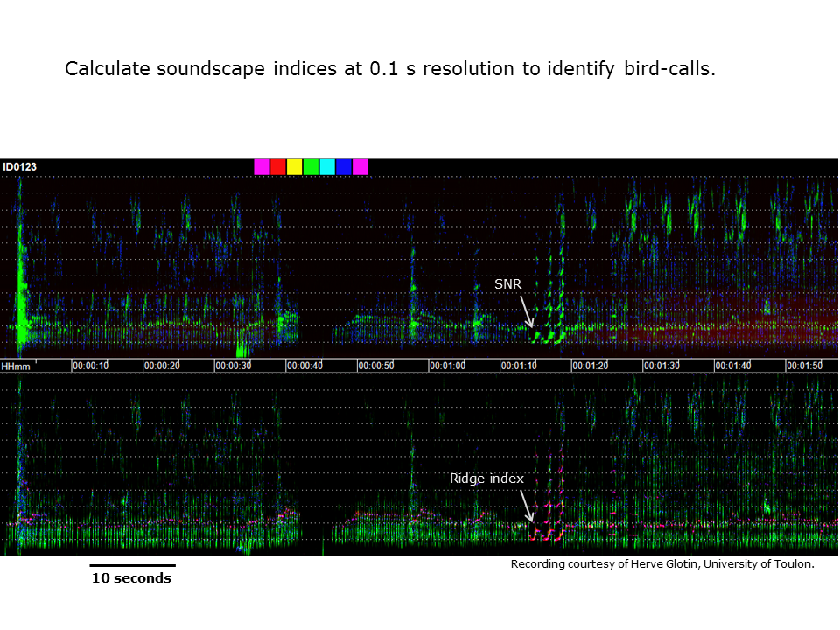Click the magenta swatch beside the red swatch
840x630 pixels.
(262, 166)
